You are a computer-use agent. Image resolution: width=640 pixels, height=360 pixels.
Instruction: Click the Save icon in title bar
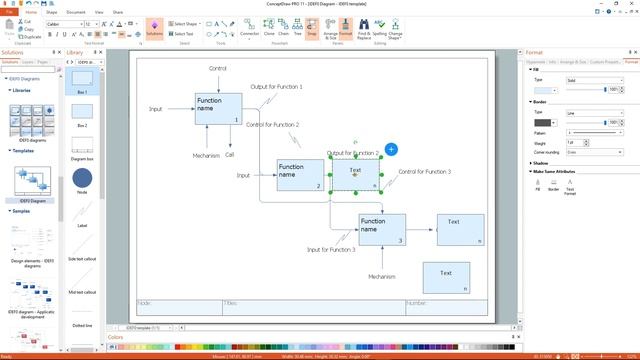pos(44,3)
